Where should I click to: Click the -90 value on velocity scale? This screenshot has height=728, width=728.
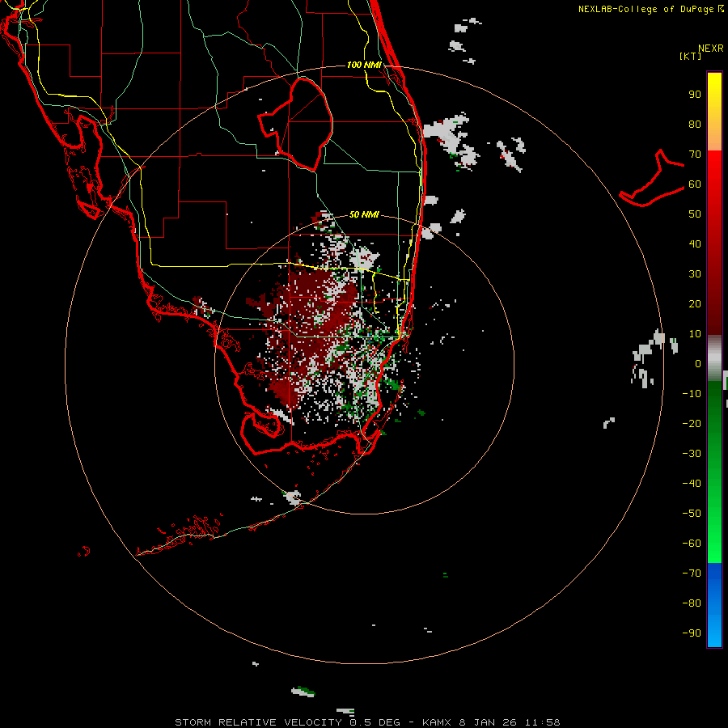point(692,633)
